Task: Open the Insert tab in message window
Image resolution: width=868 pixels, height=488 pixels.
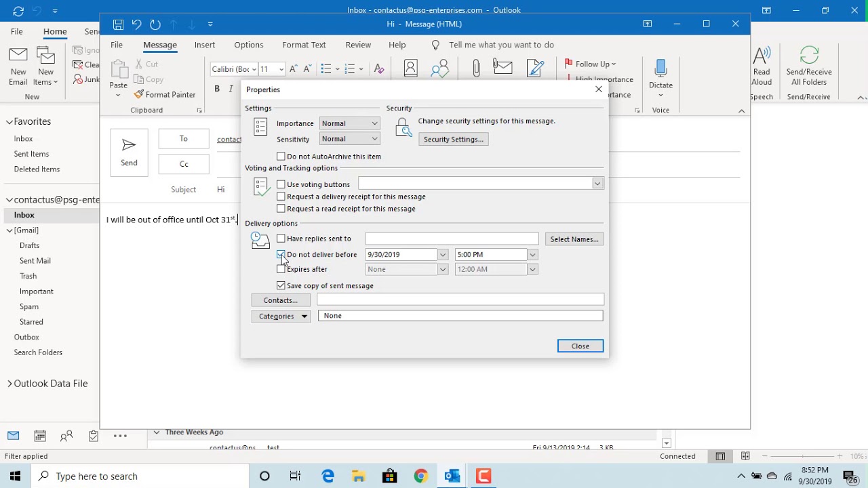Action: [x=205, y=45]
